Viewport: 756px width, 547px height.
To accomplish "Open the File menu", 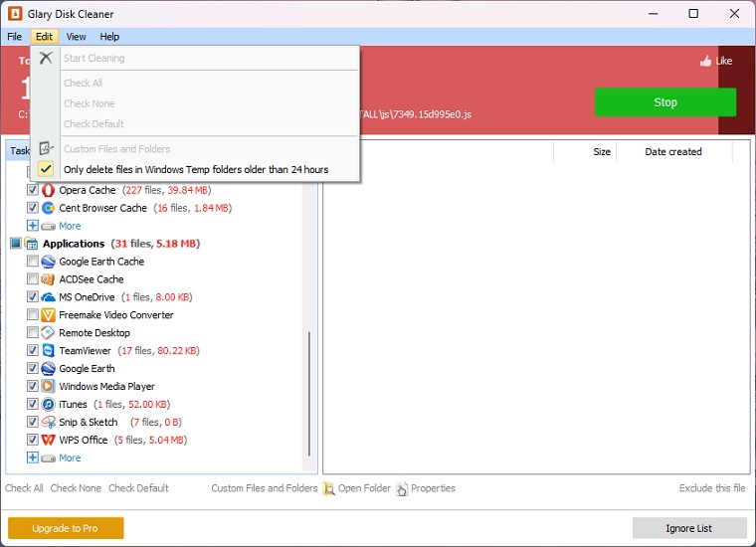I will tap(15, 37).
